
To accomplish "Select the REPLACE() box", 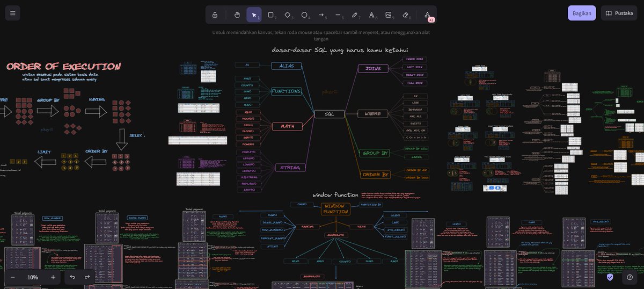I will (249, 184).
